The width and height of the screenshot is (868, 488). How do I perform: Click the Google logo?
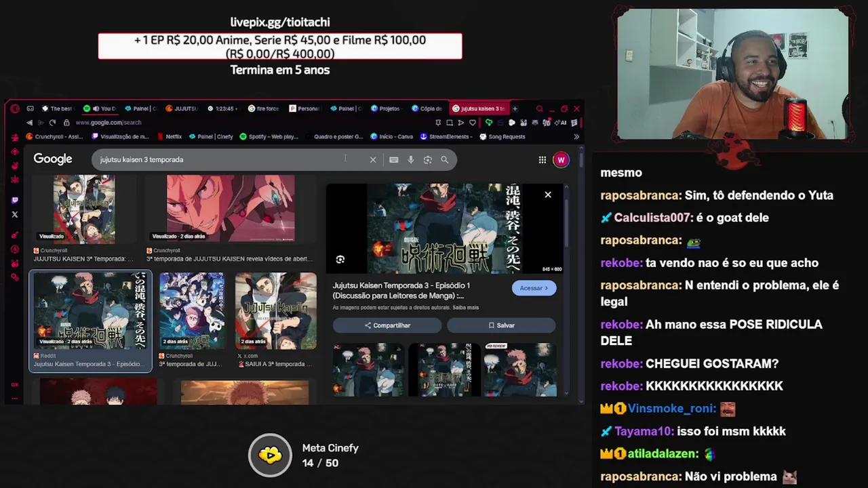click(53, 159)
